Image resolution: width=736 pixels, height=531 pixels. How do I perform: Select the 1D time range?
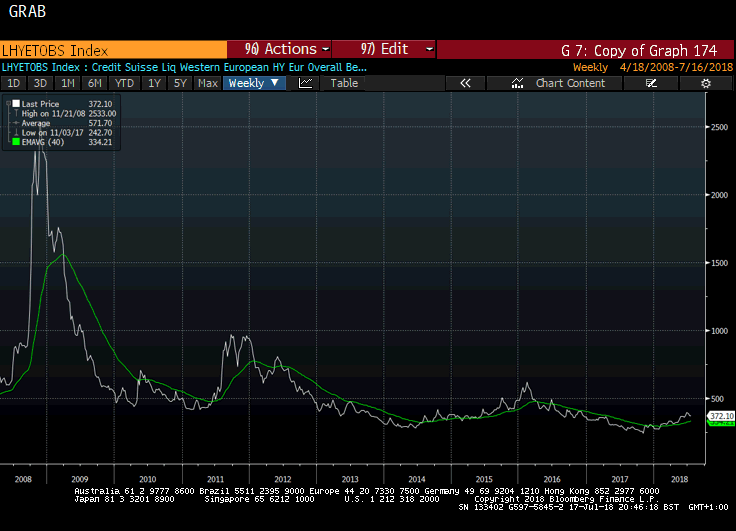[14, 83]
